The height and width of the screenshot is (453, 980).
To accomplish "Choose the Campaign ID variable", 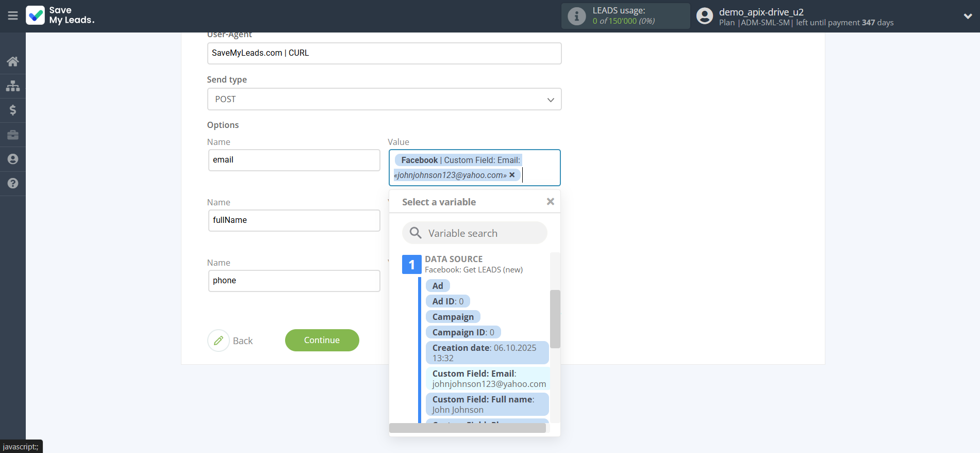I will coord(463,332).
